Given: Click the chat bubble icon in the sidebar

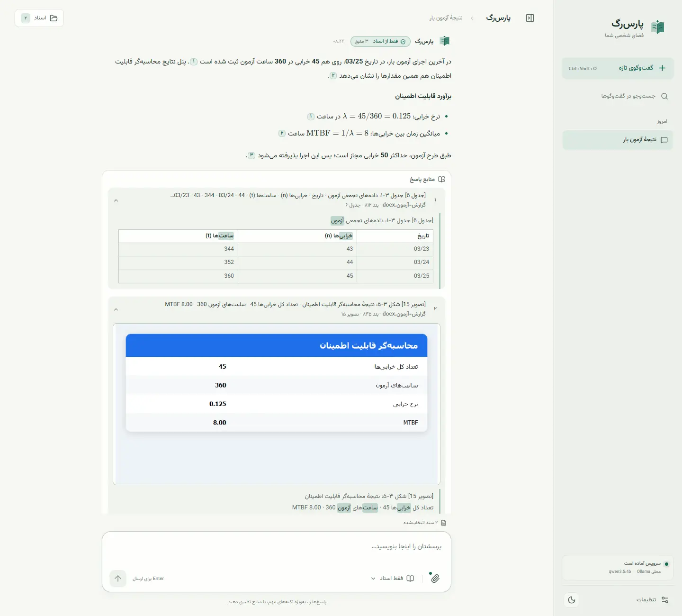Looking at the screenshot, I should pyautogui.click(x=664, y=140).
